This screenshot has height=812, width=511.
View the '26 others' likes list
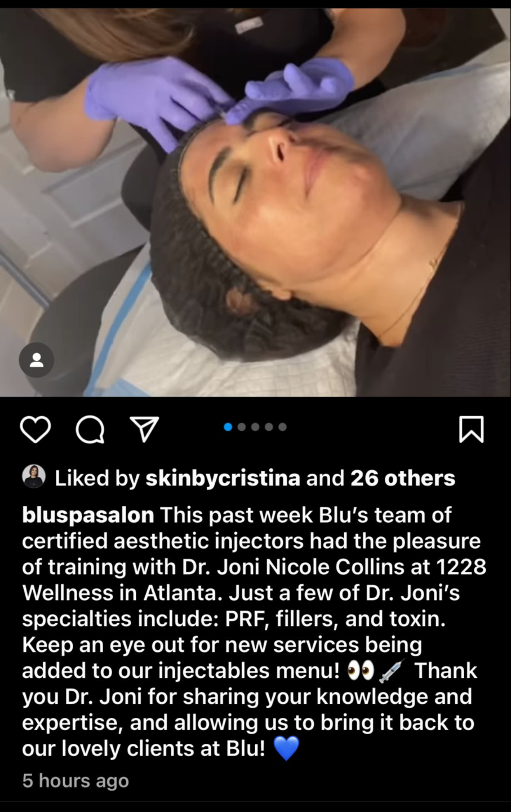click(x=403, y=478)
